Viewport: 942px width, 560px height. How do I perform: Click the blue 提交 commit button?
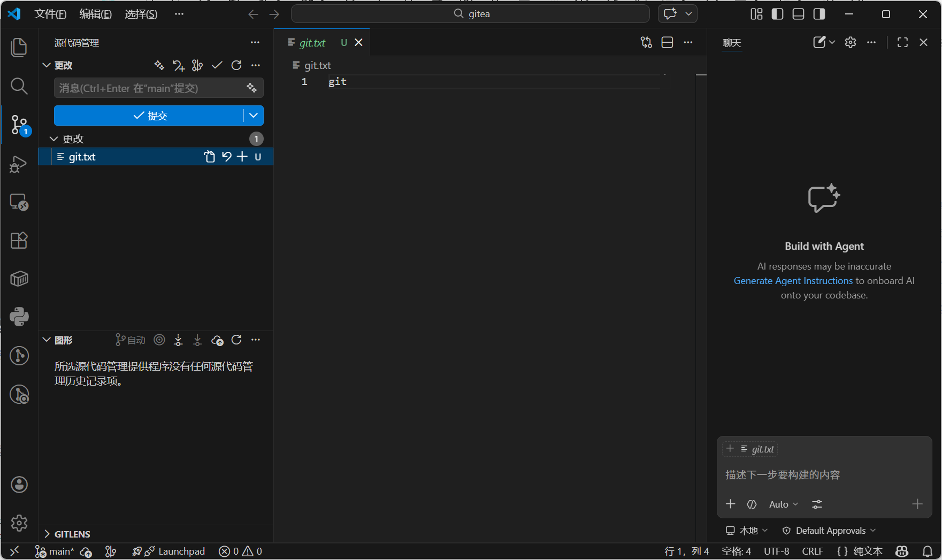click(x=149, y=116)
